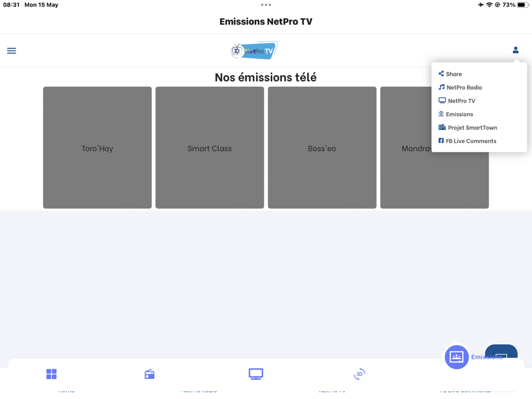Screen dimensions: 532x399
Task: Select the TV monitor icon in bottom bar
Action: [x=256, y=374]
